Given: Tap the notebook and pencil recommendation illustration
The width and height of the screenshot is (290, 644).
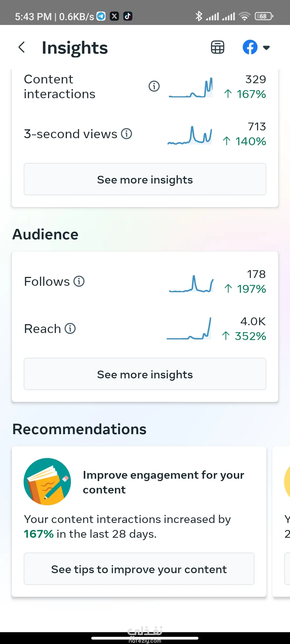Looking at the screenshot, I should click(x=47, y=482).
